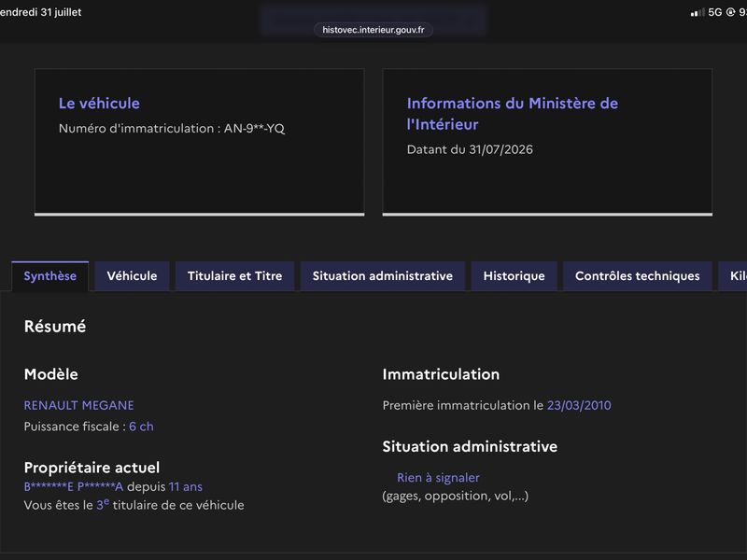Click the '11 ans' ownership duration
The image size is (747, 560).
point(185,486)
